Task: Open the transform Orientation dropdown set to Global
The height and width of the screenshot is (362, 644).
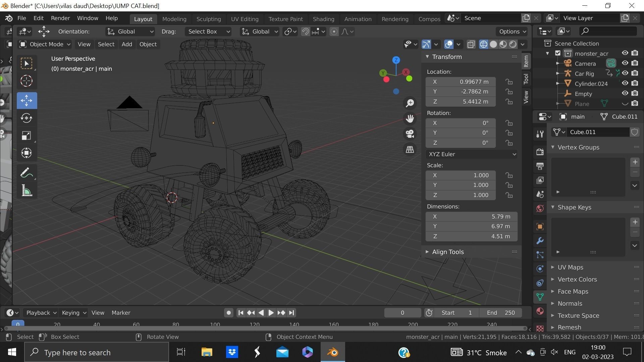Action: coord(130,31)
